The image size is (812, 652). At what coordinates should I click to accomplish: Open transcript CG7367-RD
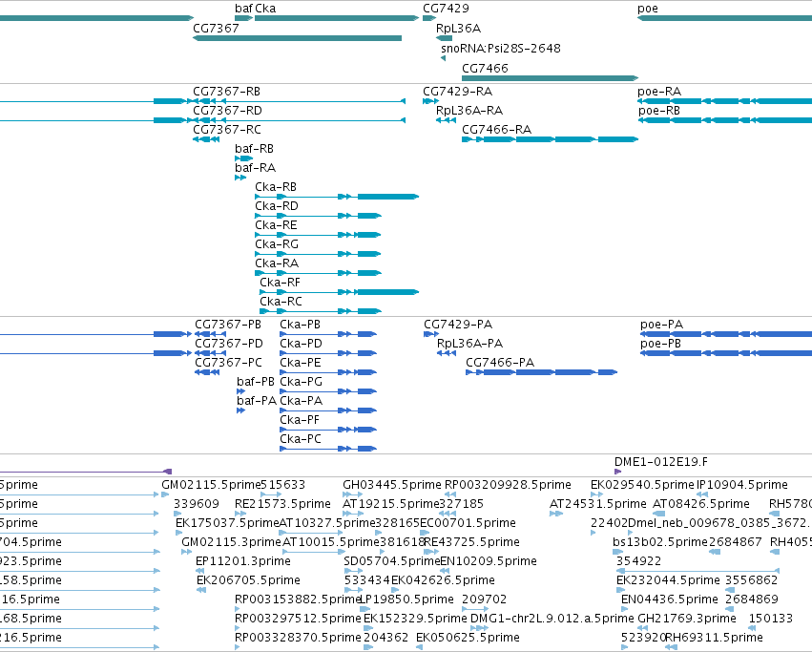[227, 111]
